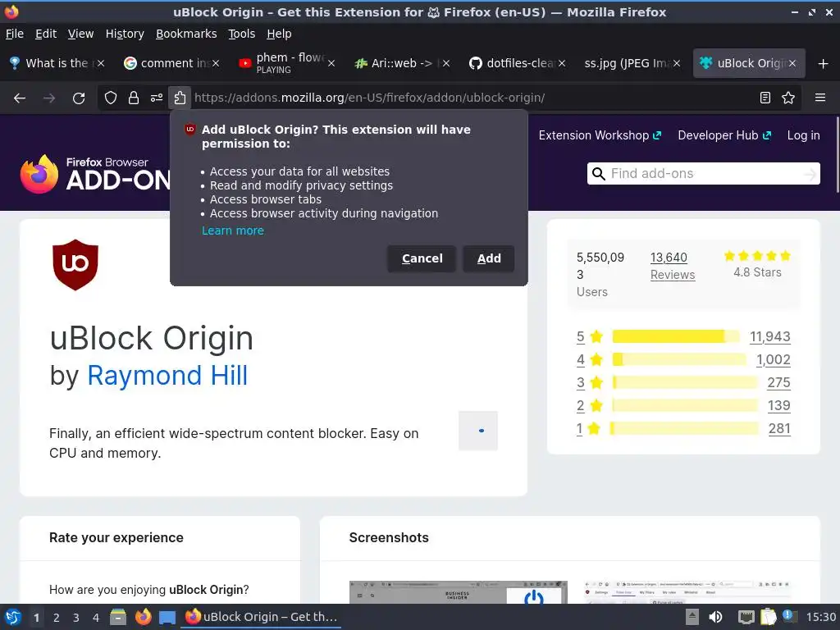Submit search with arrow in Find add-ons
The height and width of the screenshot is (630, 840).
810,174
